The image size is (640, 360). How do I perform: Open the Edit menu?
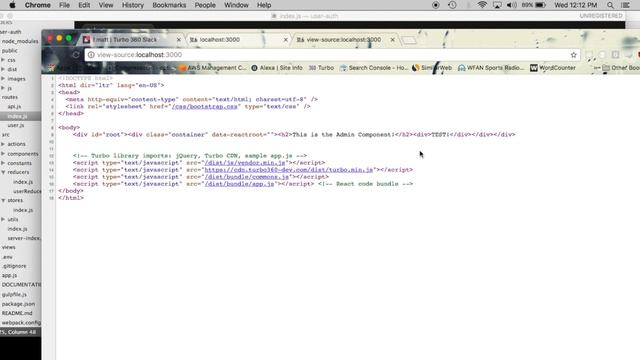(x=84, y=5)
